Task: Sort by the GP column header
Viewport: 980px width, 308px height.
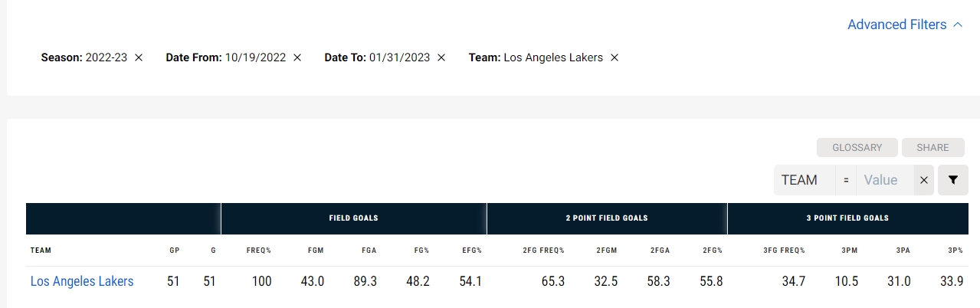Action: coord(174,251)
